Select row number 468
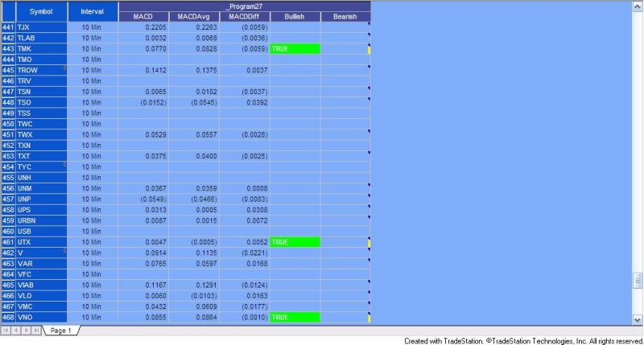Screen dimensions: 644x345 tap(8, 318)
